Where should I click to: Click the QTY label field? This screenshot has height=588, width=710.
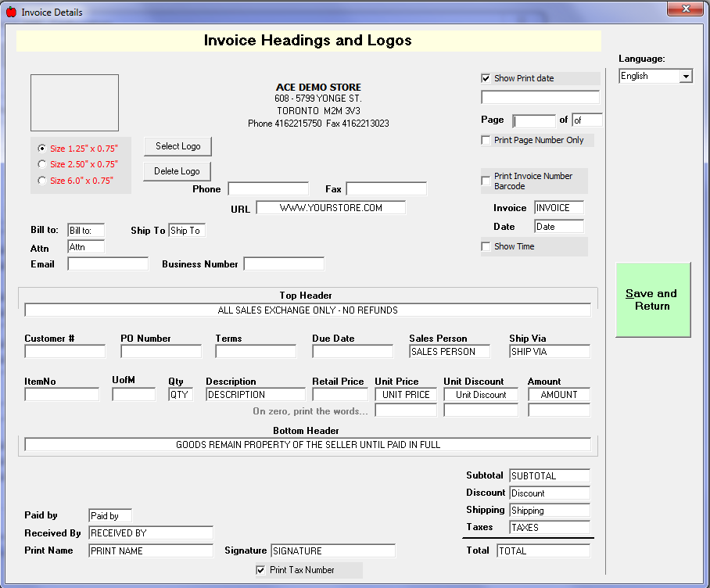[181, 395]
